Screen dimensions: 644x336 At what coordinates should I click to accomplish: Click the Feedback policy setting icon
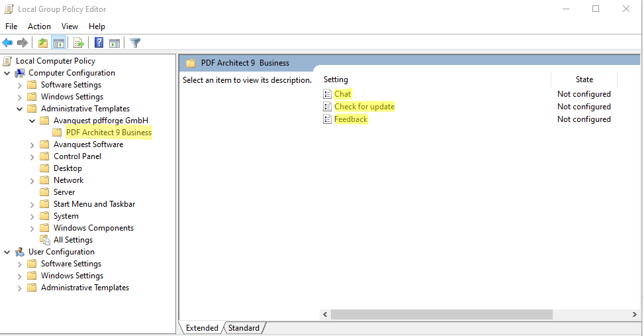click(327, 119)
